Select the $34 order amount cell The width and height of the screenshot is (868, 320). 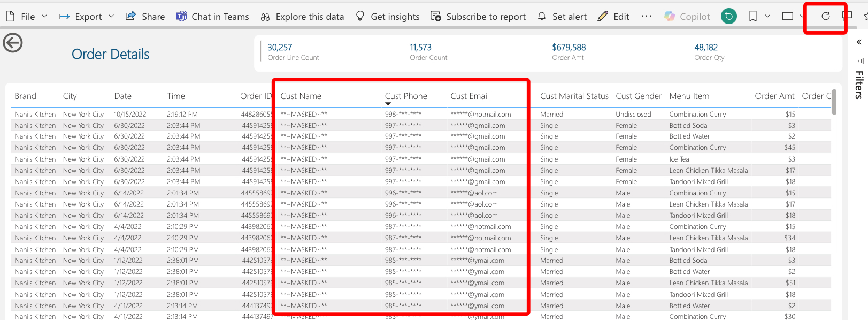(x=790, y=238)
